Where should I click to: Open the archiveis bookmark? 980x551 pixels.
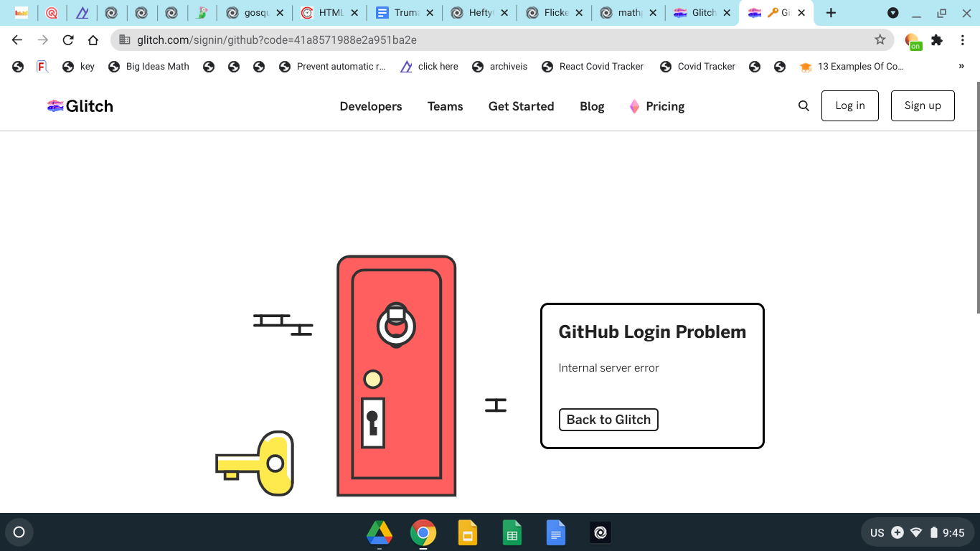[499, 67]
